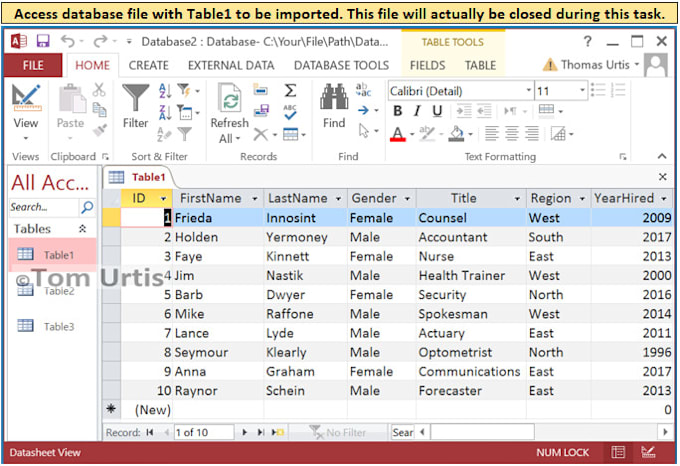The image size is (680, 466).
Task: Click the Replace ab-ac icon
Action: tap(363, 90)
